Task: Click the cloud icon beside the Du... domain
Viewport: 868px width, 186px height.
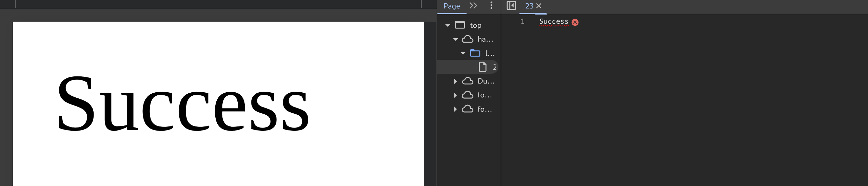Action: [468, 81]
